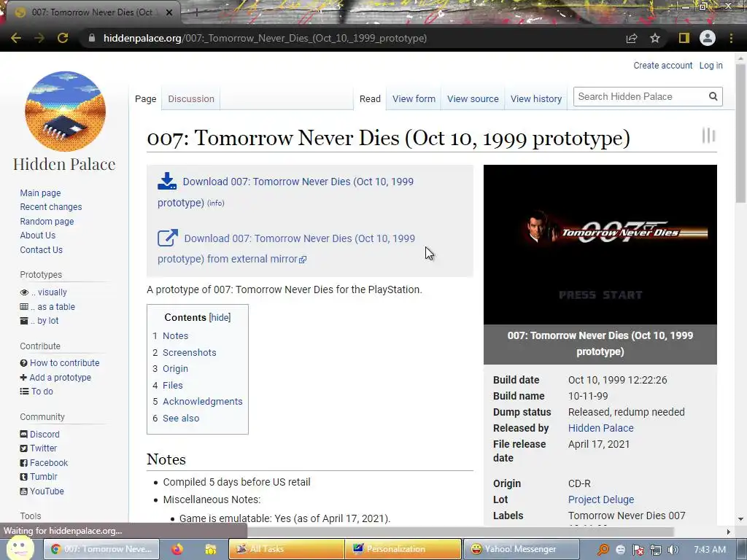Click the plus icon next to Add a prototype
The width and height of the screenshot is (747, 560).
coord(23,377)
